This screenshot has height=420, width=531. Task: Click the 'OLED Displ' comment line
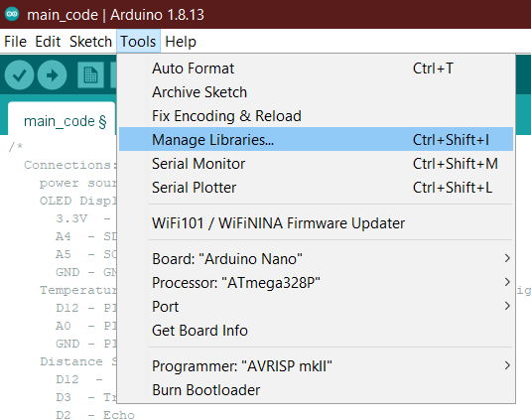(x=77, y=201)
